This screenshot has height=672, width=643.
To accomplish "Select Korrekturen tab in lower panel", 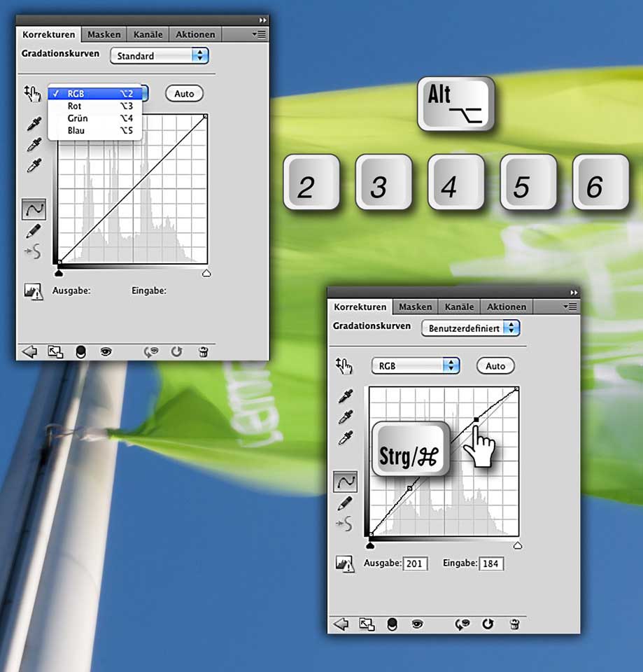I will pyautogui.click(x=360, y=307).
